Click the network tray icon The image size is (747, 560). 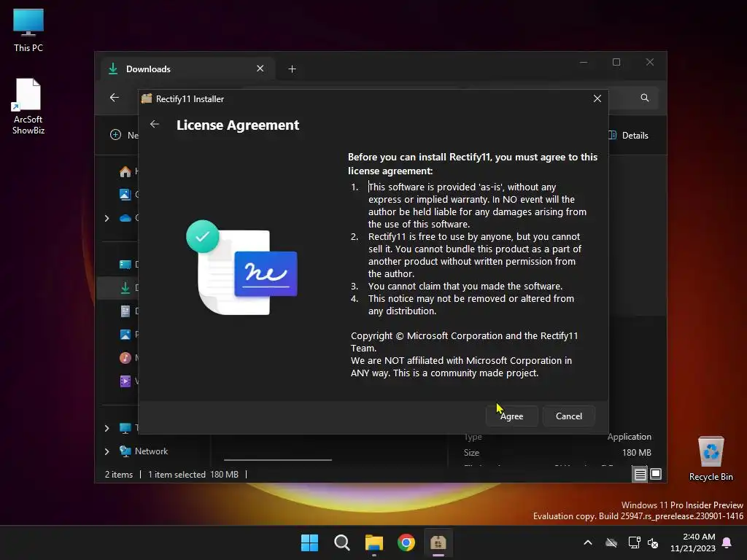click(x=634, y=542)
